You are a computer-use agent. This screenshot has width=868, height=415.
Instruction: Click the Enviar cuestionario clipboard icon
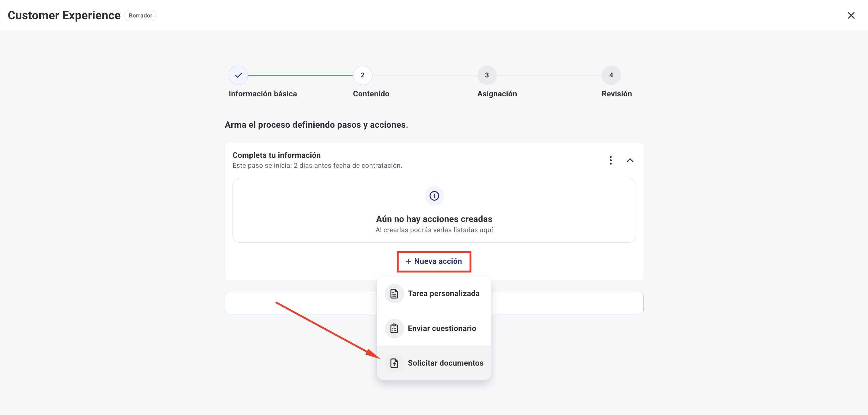click(394, 328)
